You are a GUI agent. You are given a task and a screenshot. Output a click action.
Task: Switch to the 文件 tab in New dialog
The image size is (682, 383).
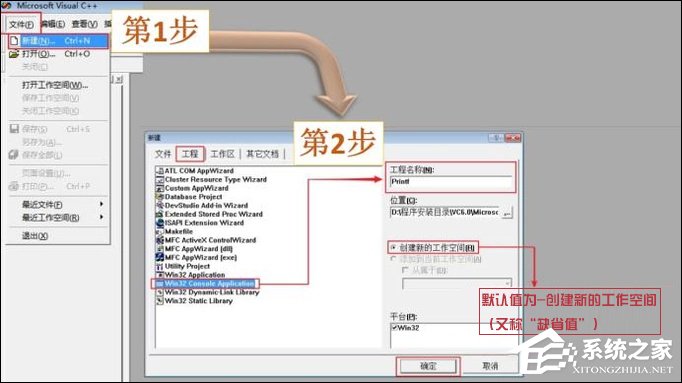pyautogui.click(x=163, y=154)
